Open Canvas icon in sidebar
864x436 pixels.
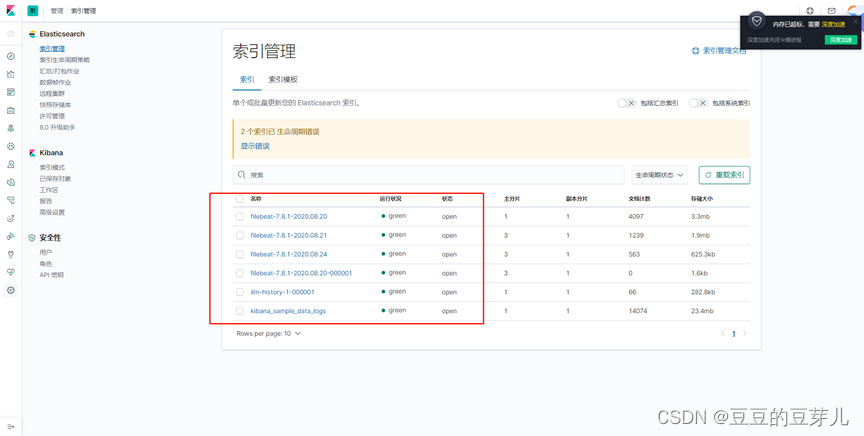[10, 110]
